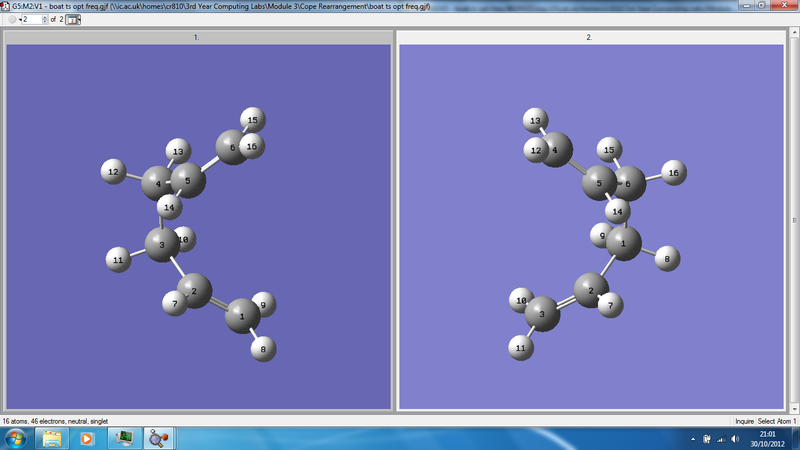This screenshot has height=450, width=800.
Task: Click atom 15 in the left view
Action: pos(253,120)
